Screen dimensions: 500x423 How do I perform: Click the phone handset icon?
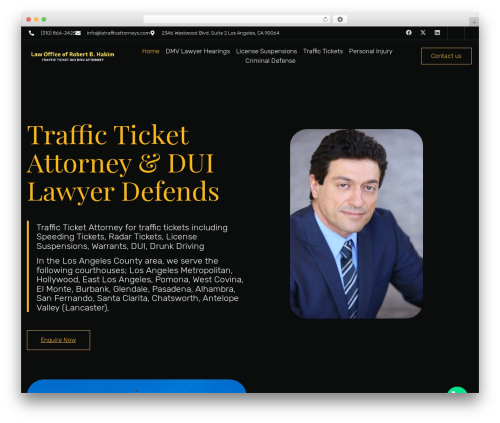(31, 33)
